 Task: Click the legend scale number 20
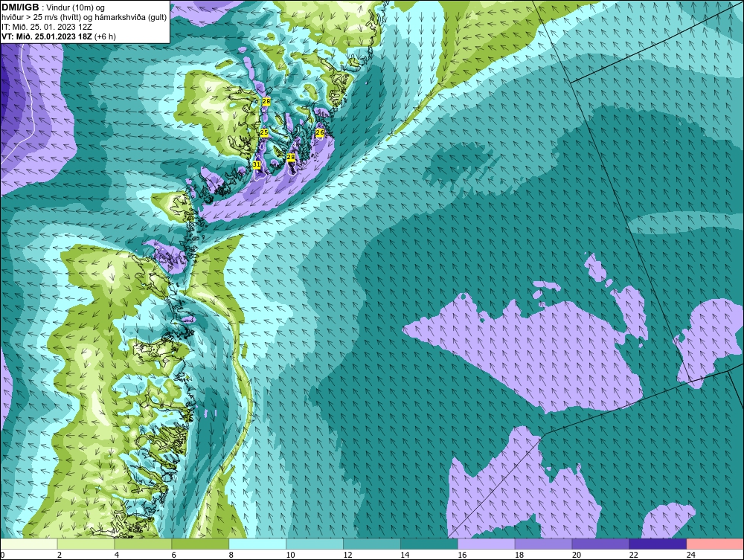click(577, 555)
